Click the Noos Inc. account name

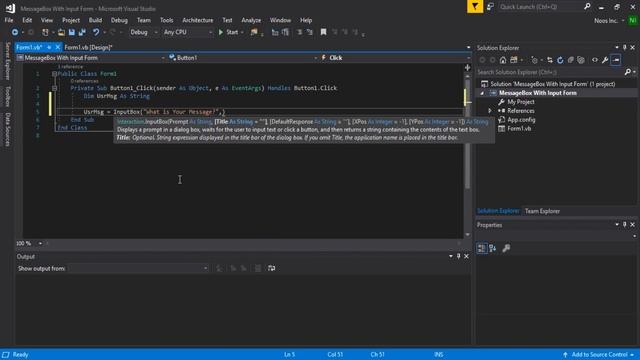[606, 20]
